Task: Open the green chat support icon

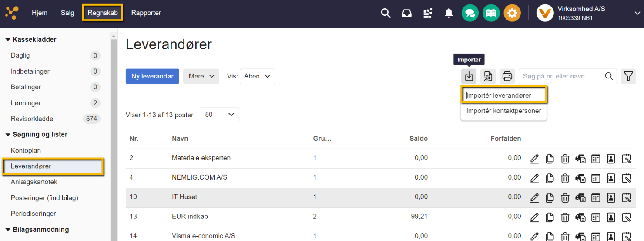Action: click(470, 13)
